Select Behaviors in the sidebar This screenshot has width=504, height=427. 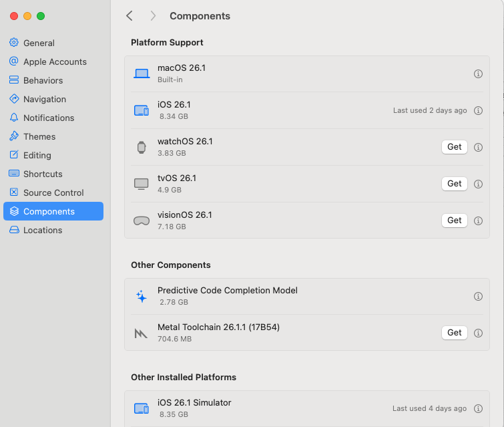53,80
